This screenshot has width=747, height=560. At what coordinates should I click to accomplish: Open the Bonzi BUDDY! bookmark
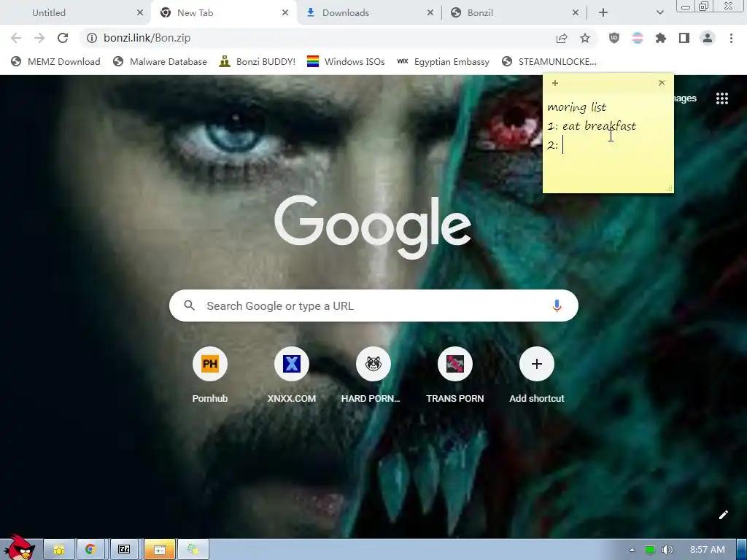(x=258, y=61)
